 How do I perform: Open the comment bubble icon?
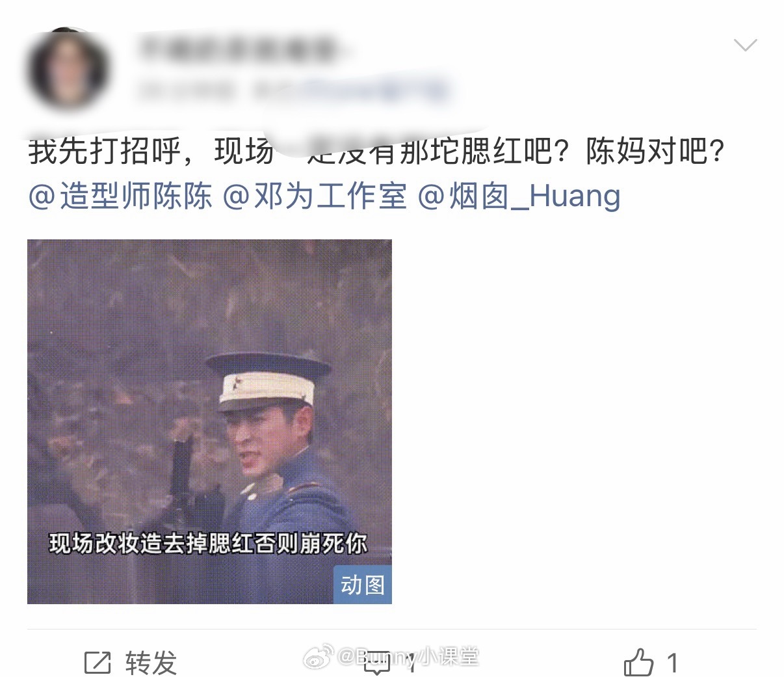(x=378, y=663)
